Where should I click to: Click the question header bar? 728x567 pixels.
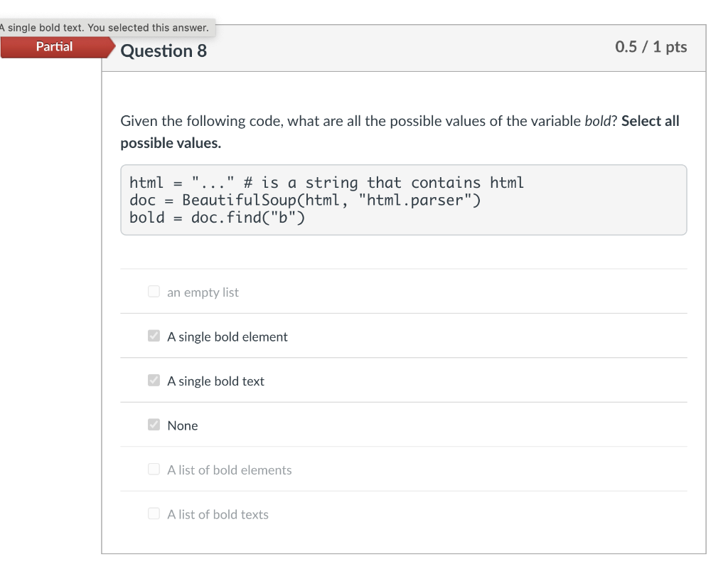(403, 48)
